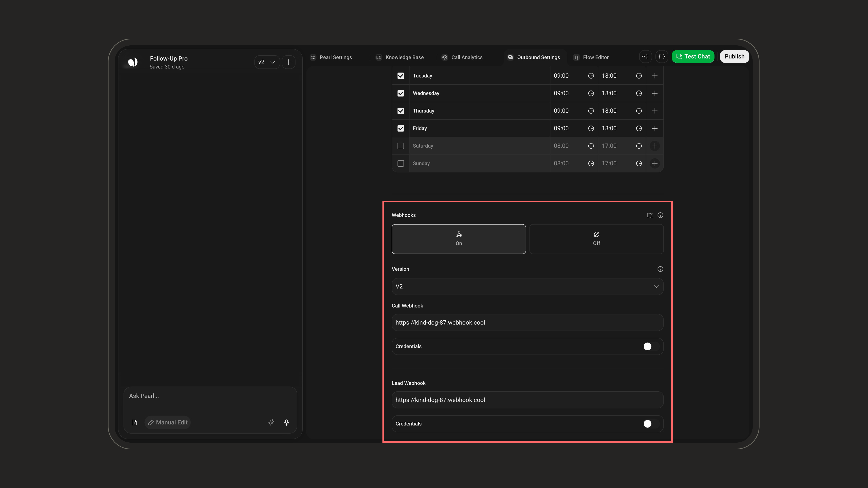Open Webhooks documentation book icon

(x=650, y=215)
